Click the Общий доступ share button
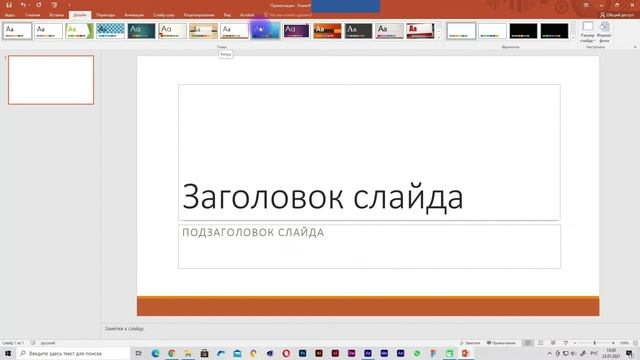The image size is (640, 360). [x=617, y=15]
